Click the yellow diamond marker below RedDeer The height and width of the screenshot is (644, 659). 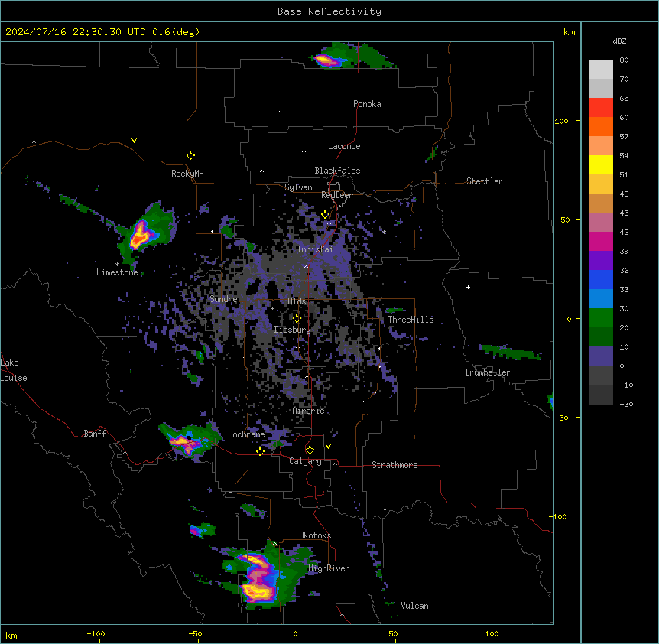[326, 215]
